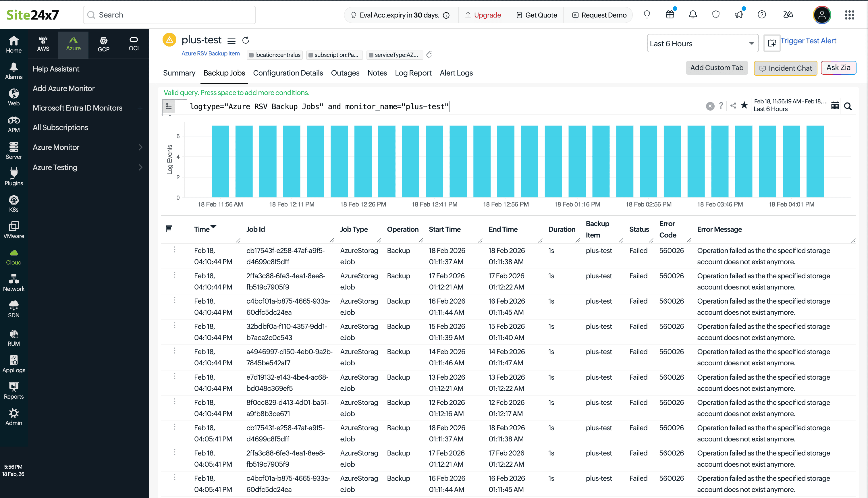Open the calendar date picker icon
868x498 pixels.
coord(835,106)
